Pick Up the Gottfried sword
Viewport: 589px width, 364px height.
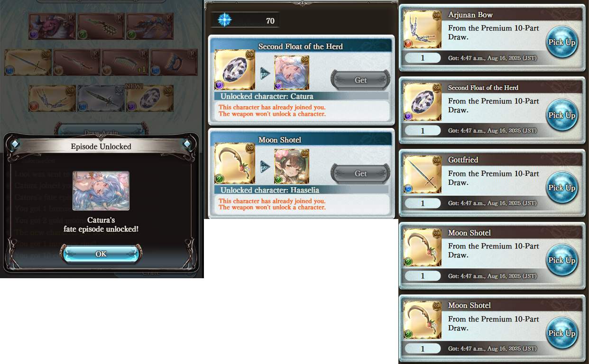[562, 188]
